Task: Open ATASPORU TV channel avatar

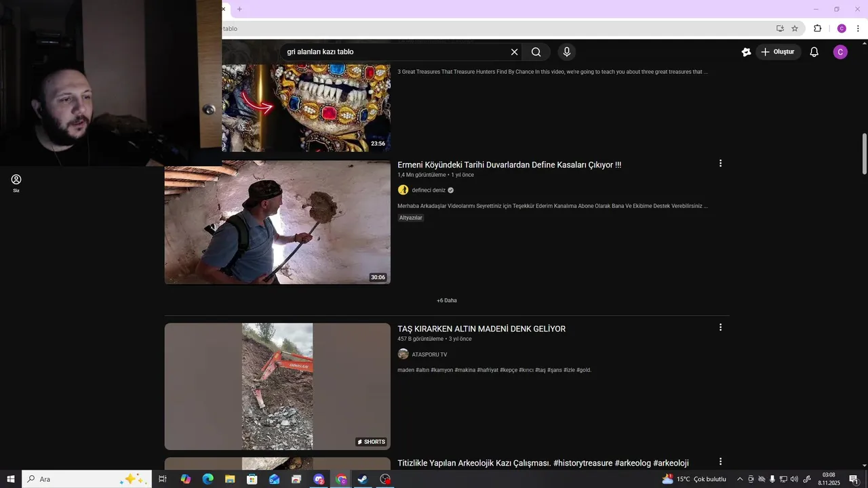Action: tap(403, 354)
